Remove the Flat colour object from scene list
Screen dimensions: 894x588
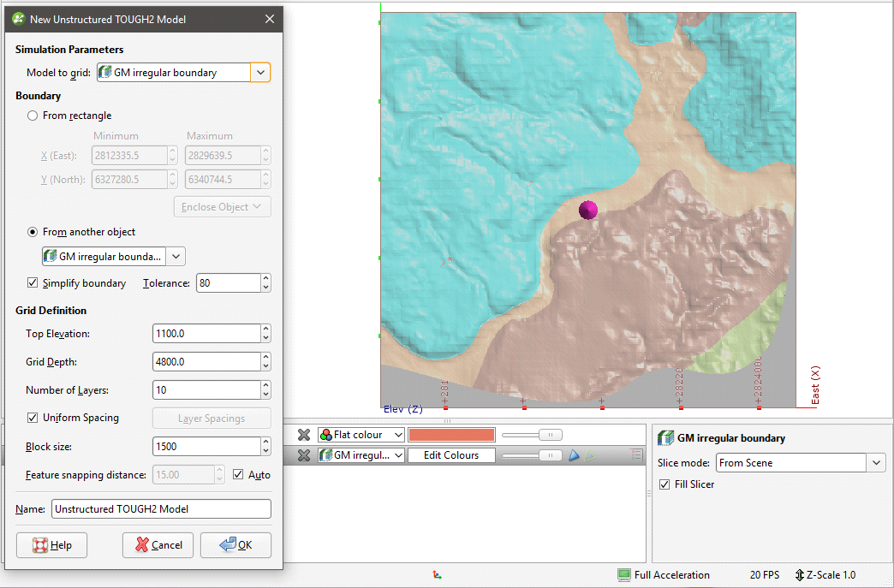[303, 435]
